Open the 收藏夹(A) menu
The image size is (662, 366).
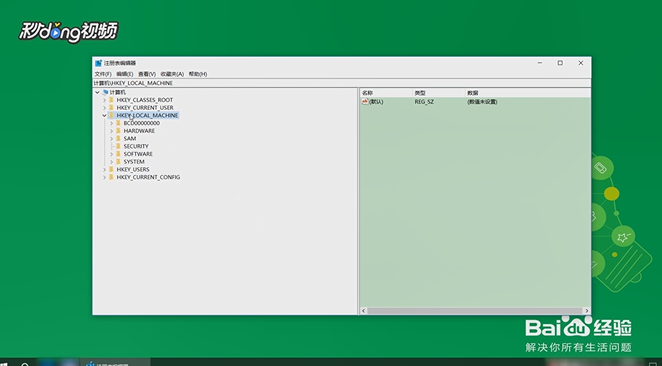(x=172, y=74)
